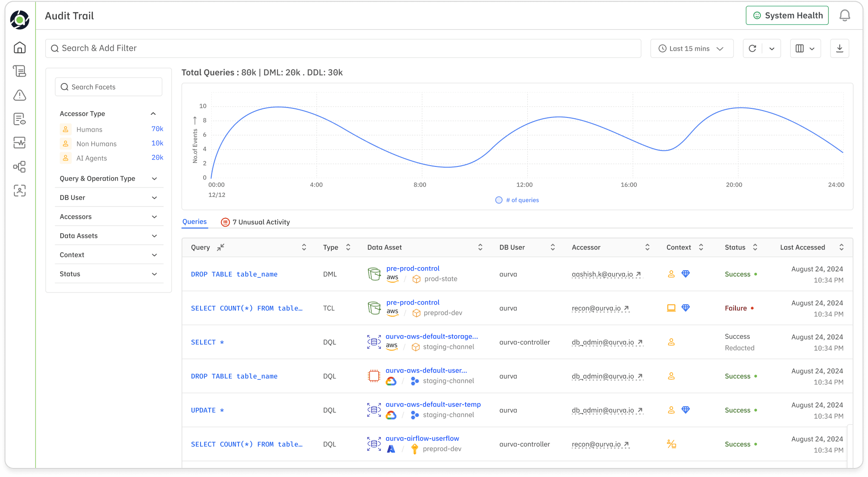Filter by Humans accessor type
868x477 pixels.
[89, 129]
